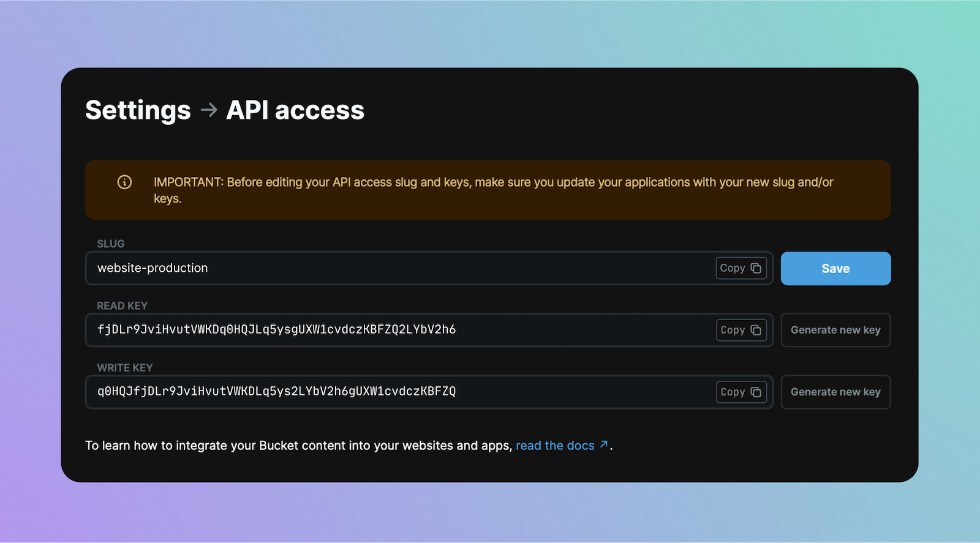
Task: Click the API access heading
Action: pos(295,110)
